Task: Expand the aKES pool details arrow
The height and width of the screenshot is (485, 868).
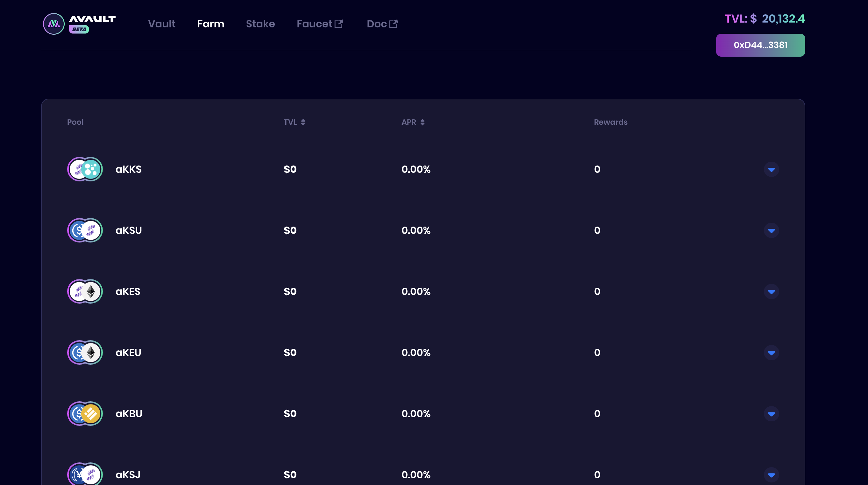Action: tap(771, 292)
